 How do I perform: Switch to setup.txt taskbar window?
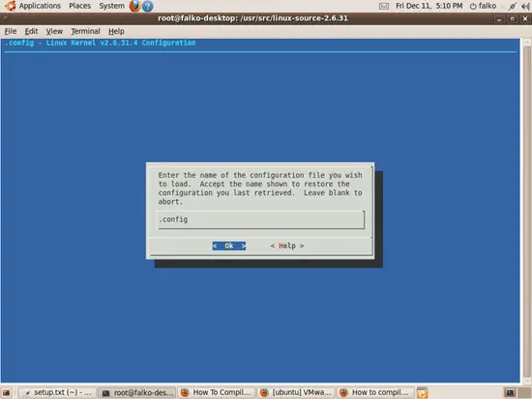tap(57, 392)
